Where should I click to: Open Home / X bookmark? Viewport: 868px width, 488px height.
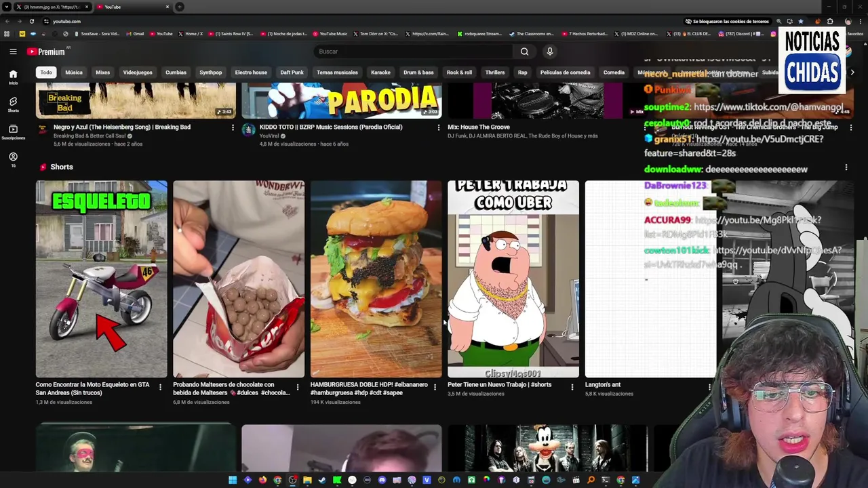191,33
